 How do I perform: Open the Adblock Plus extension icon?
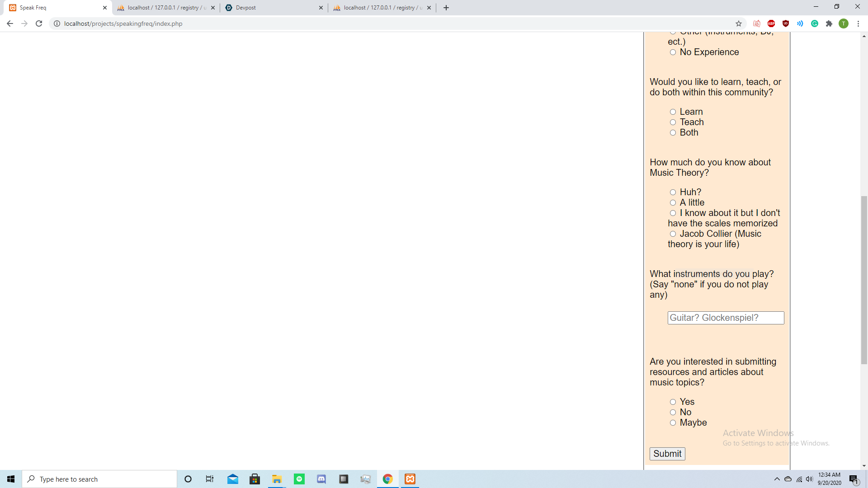click(771, 23)
